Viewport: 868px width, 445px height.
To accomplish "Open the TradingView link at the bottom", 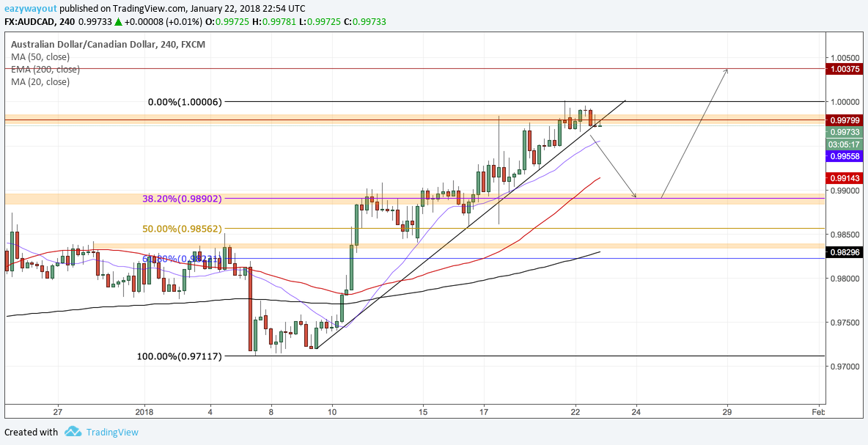I will click(112, 433).
